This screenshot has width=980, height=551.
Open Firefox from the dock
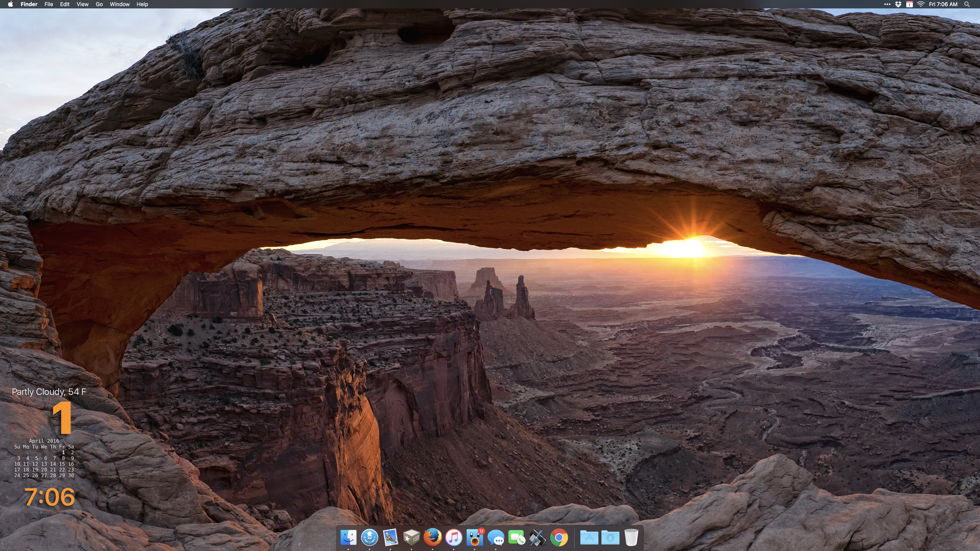[433, 537]
